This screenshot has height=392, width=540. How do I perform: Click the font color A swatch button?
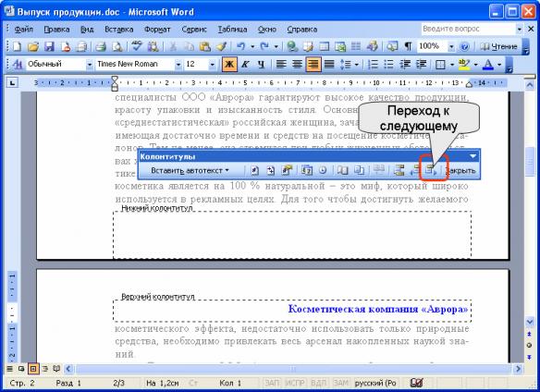[487, 64]
